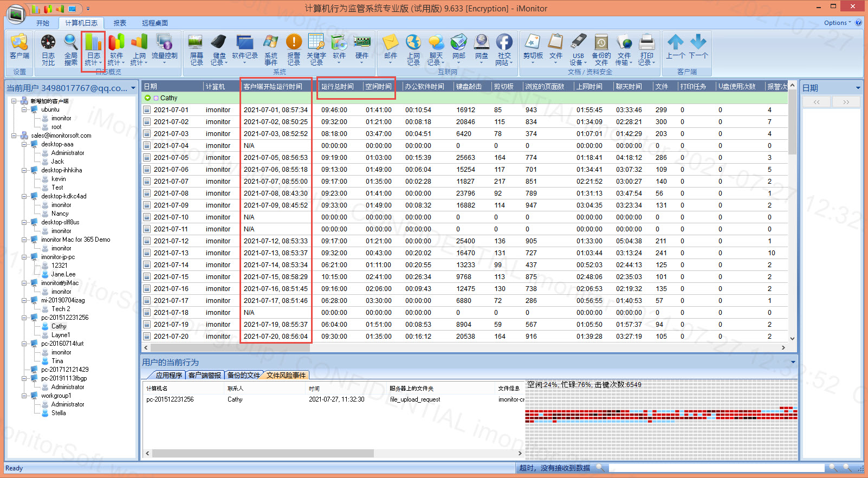Click the 运行总时间 column header
Image resolution: width=868 pixels, height=478 pixels.
click(x=337, y=87)
